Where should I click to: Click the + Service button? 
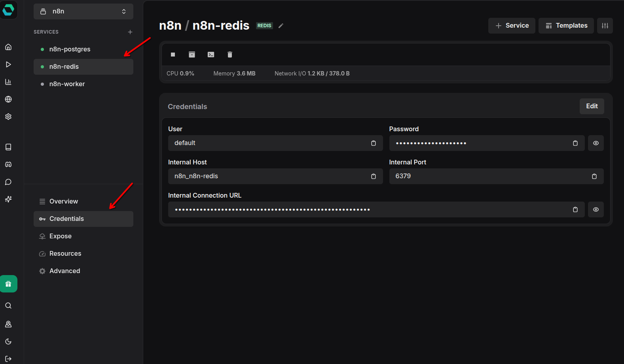point(512,26)
